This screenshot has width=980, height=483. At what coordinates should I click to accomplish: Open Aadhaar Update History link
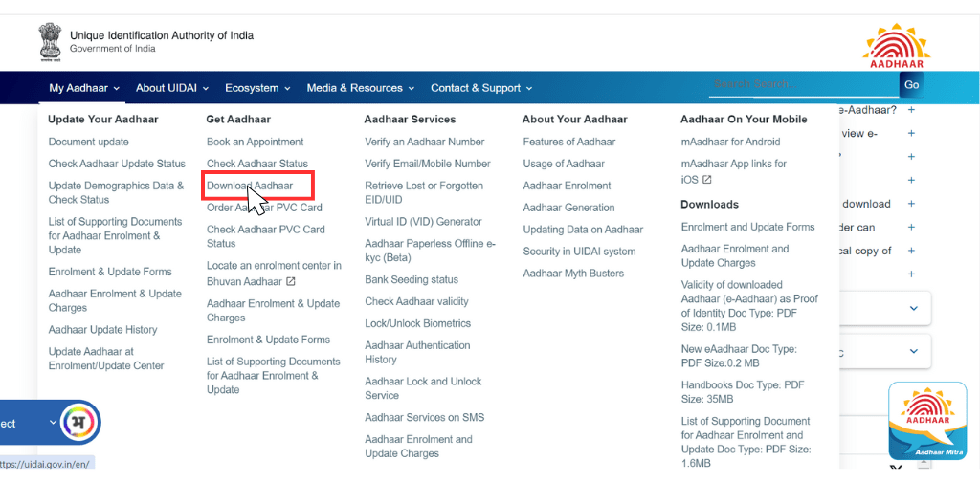(102, 329)
